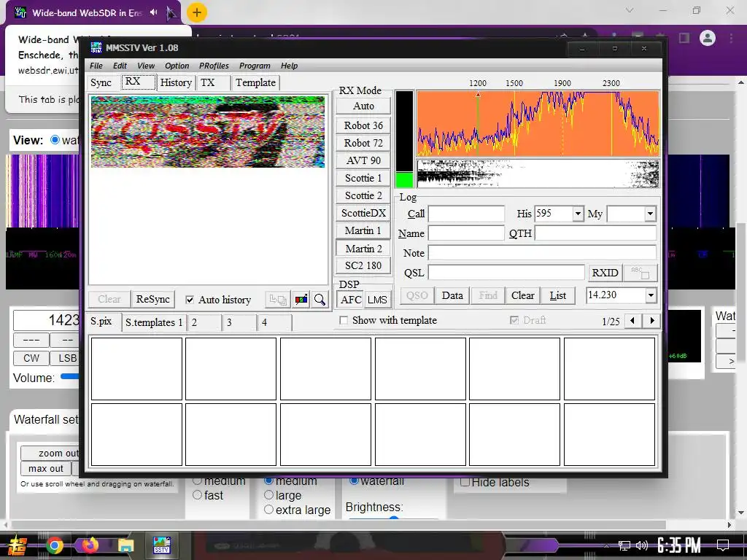Mute the WebSDR tab audio icon
Viewport: 747px width, 560px height.
(x=153, y=12)
